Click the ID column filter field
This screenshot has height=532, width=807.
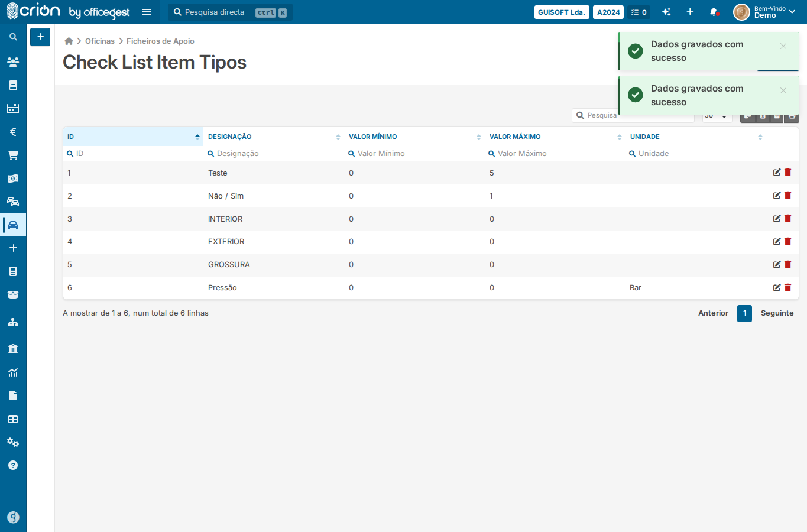coord(133,153)
